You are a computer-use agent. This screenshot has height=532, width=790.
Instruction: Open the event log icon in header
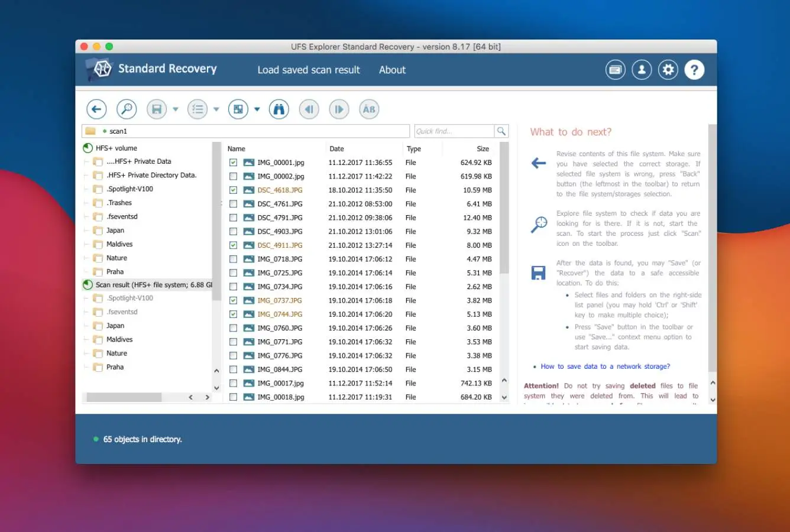[x=615, y=70]
